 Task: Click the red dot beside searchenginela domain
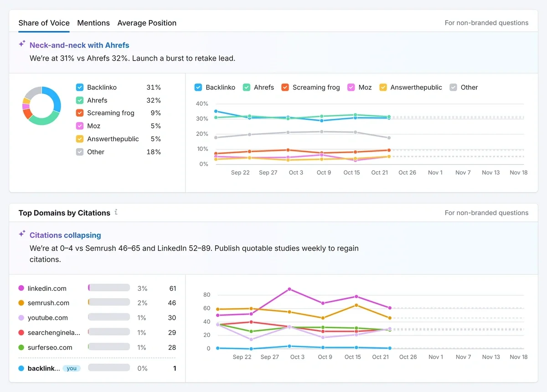[x=21, y=332]
